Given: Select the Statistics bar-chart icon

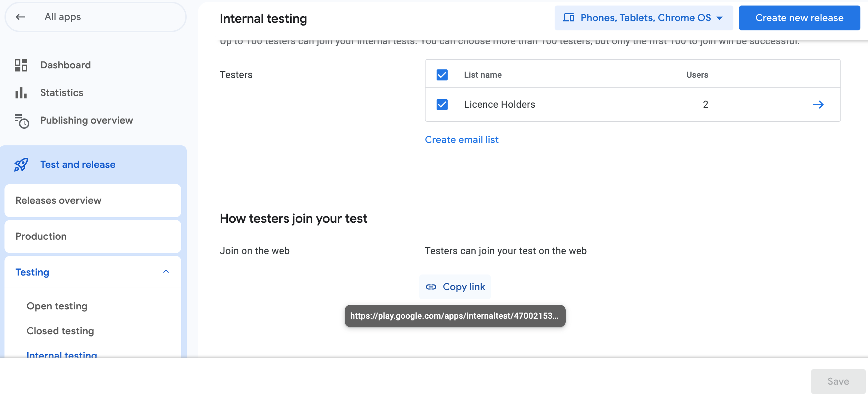Looking at the screenshot, I should (21, 93).
